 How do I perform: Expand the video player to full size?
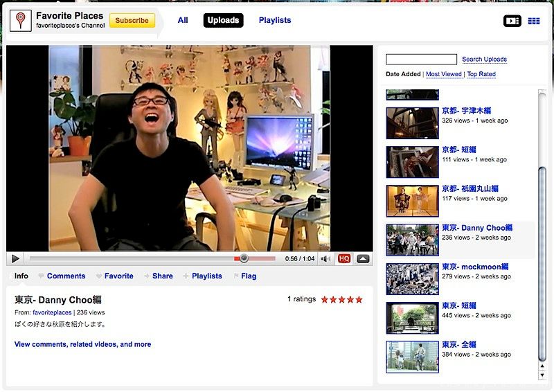click(x=363, y=259)
